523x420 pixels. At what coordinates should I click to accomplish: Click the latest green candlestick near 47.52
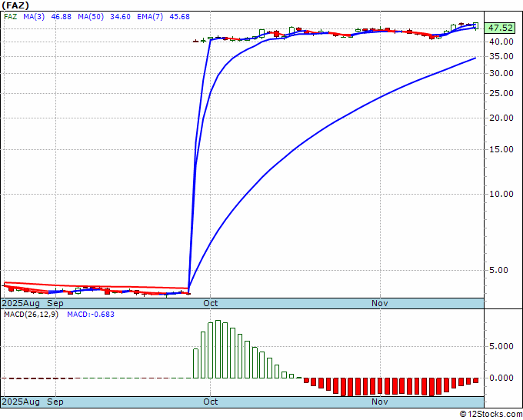(475, 25)
